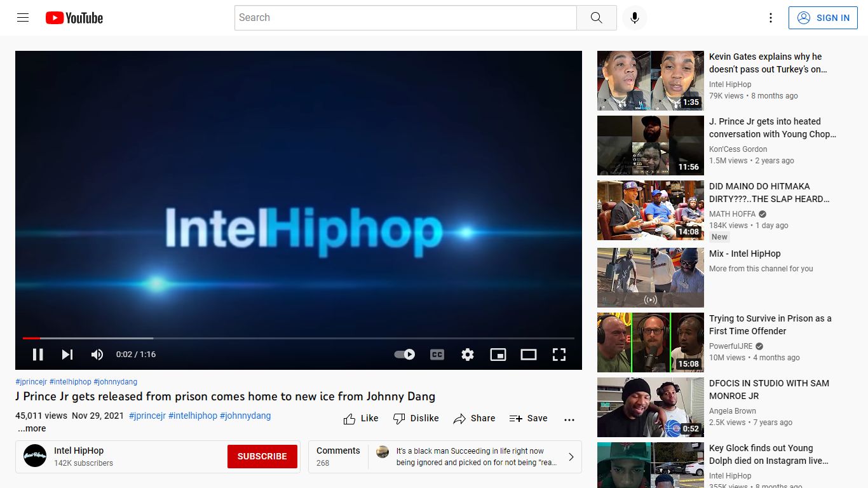The width and height of the screenshot is (868, 488).
Task: Open J. Prince Jr heated conversation title
Action: click(773, 128)
